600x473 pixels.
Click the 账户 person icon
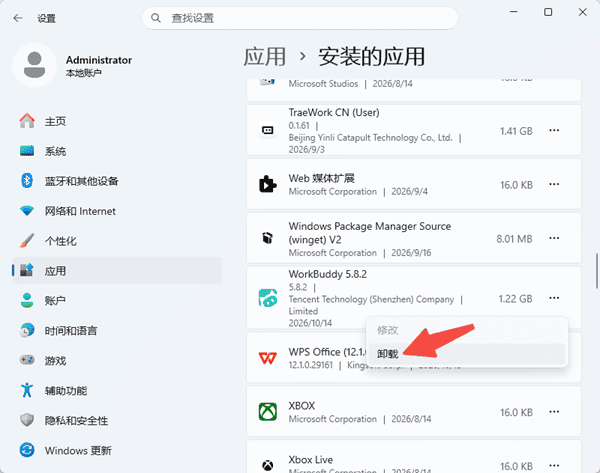coord(27,300)
